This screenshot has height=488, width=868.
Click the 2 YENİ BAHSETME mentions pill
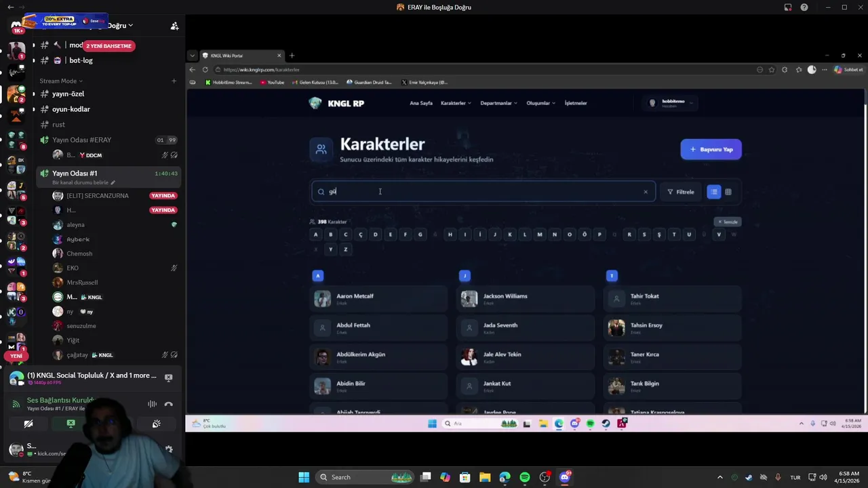click(108, 46)
